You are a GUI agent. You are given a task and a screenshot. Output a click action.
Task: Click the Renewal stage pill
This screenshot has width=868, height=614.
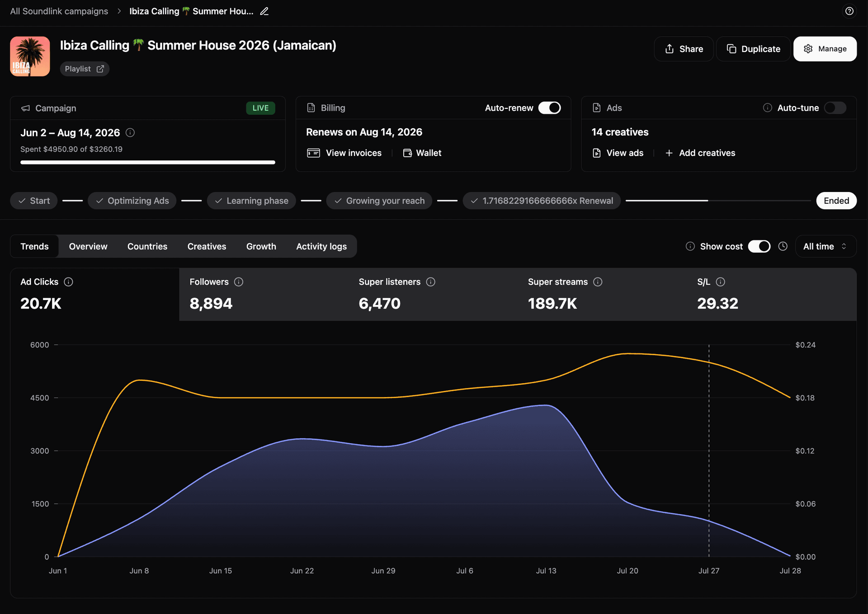[542, 201]
